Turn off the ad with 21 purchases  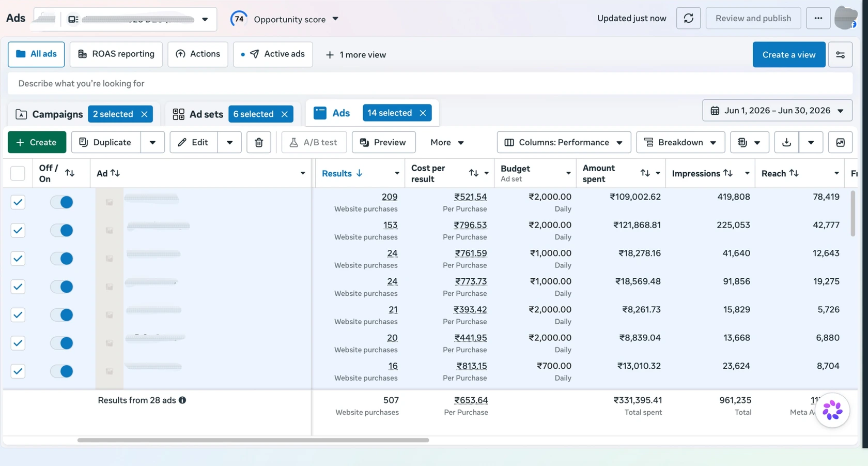click(x=61, y=315)
